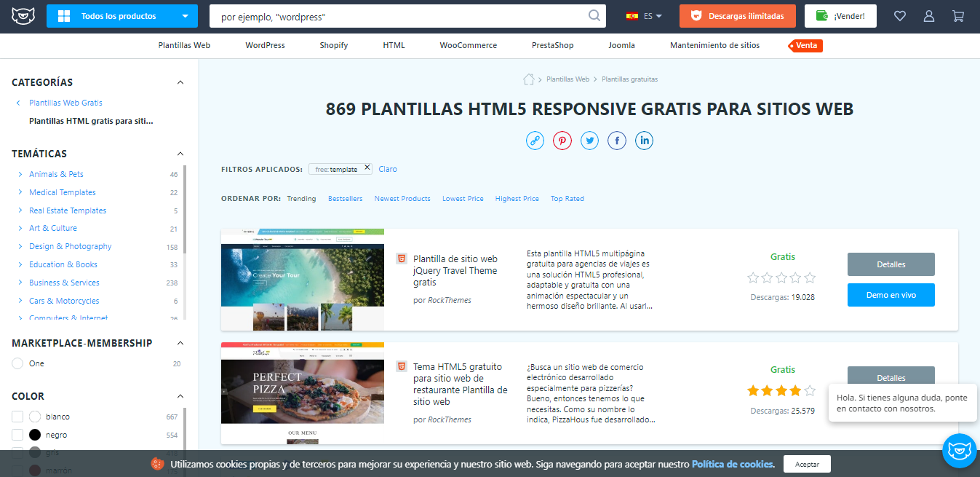This screenshot has width=980, height=477.
Task: Open Shopify nav menu
Action: (334, 45)
